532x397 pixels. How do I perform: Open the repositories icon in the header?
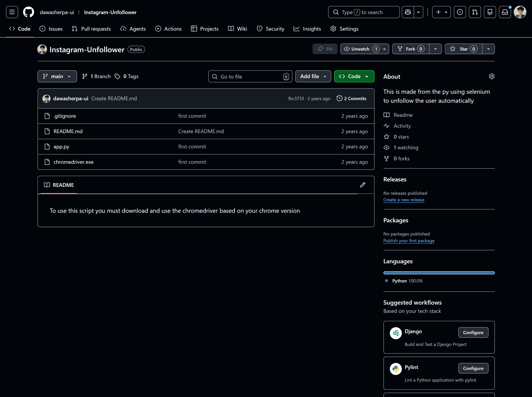tap(490, 12)
